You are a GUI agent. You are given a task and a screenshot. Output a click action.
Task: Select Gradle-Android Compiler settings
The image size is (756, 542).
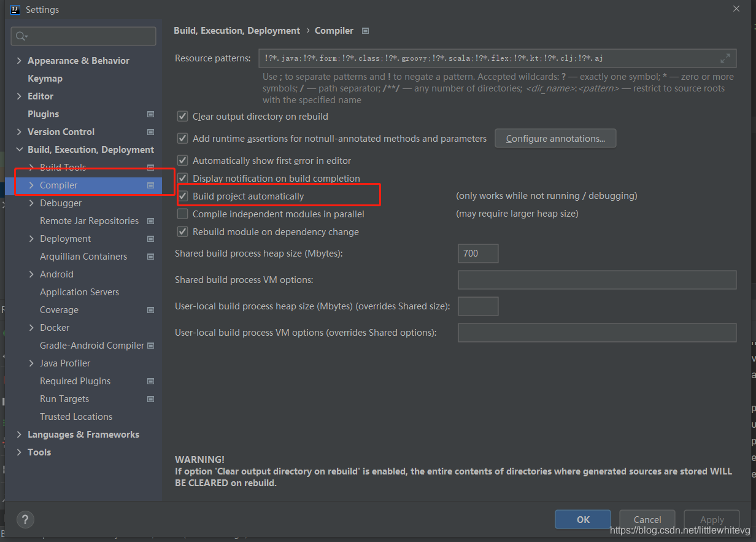click(92, 346)
